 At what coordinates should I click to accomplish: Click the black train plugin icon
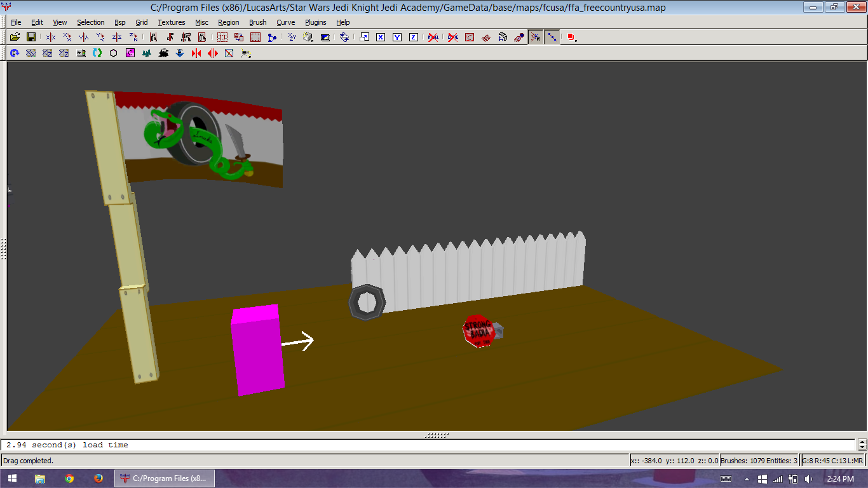[163, 53]
